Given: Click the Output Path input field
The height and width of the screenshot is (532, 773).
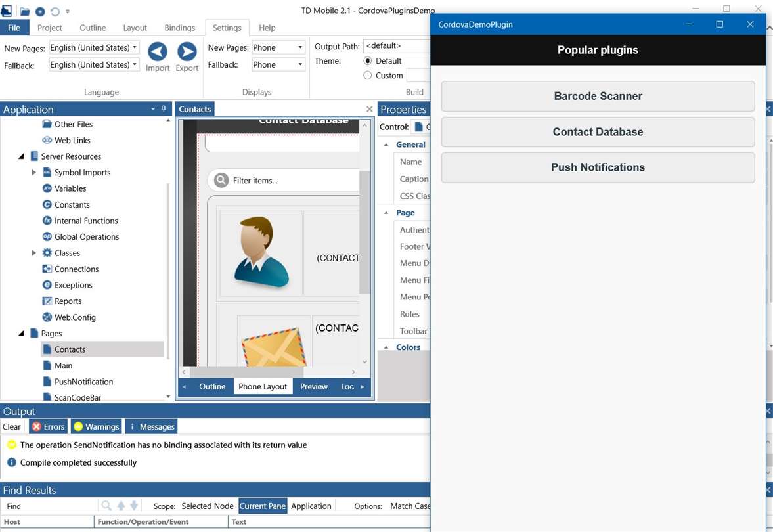Looking at the screenshot, I should click(397, 46).
